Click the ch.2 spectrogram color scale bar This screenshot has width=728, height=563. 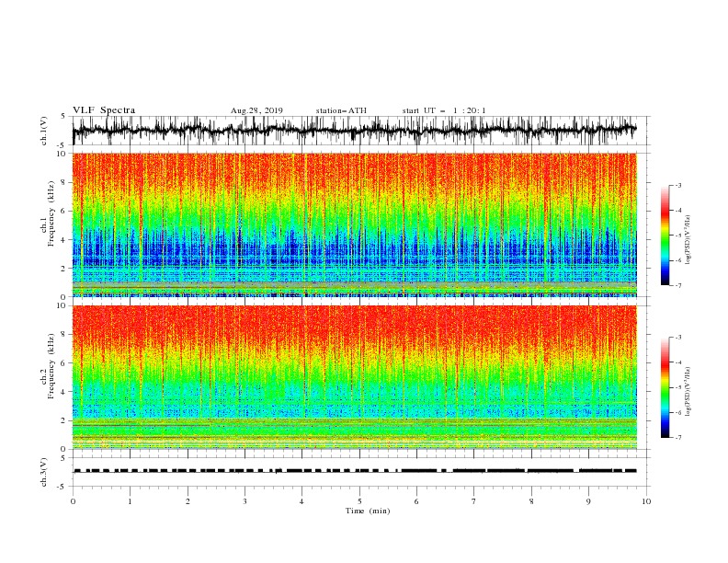[x=665, y=387]
